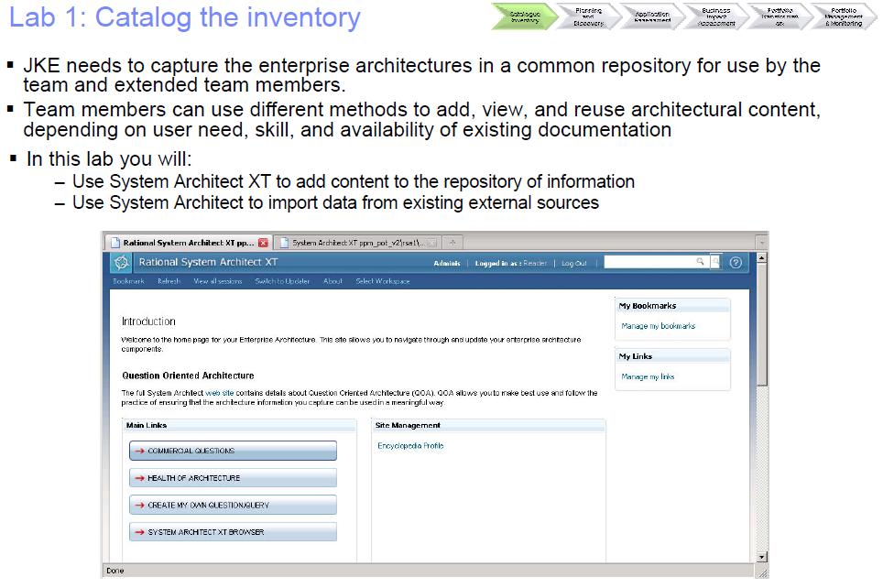The height and width of the screenshot is (588, 883).
Task: Click Switch to Updater
Action: (x=282, y=281)
